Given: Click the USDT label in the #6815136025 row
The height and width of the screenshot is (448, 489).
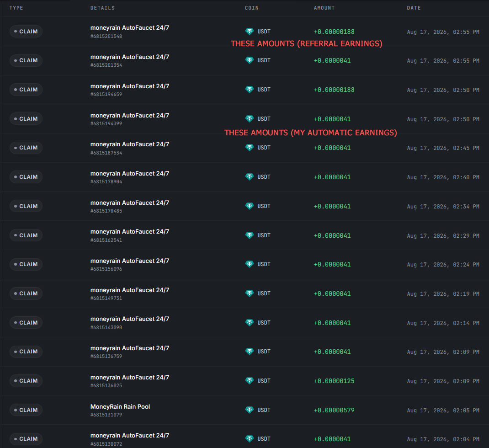Looking at the screenshot, I should [x=264, y=381].
